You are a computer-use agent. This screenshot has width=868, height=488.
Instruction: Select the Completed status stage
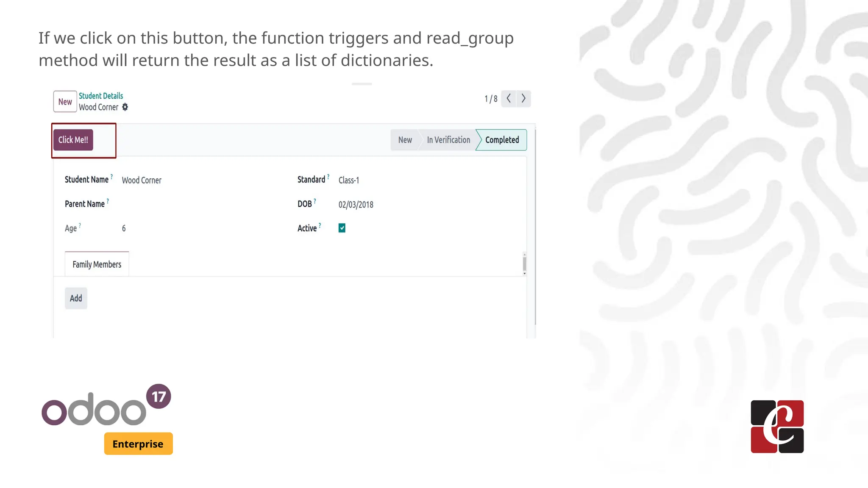[502, 140]
